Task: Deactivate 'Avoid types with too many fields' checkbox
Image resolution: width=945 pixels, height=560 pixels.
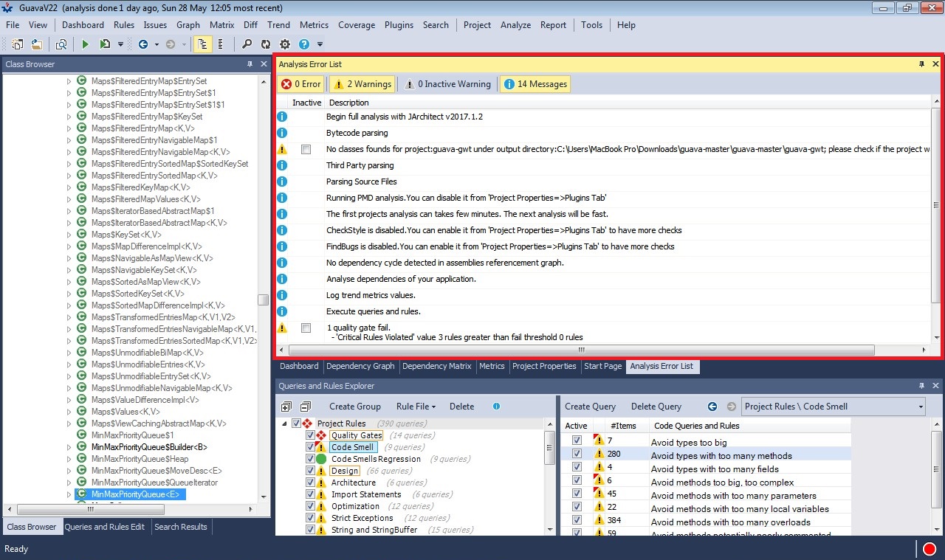Action: pos(577,468)
